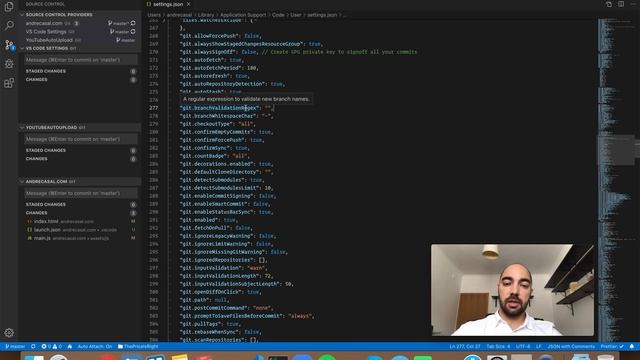Click ThePrivateRight folder in status bar
The height and width of the screenshot is (360, 640).
coord(138,347)
